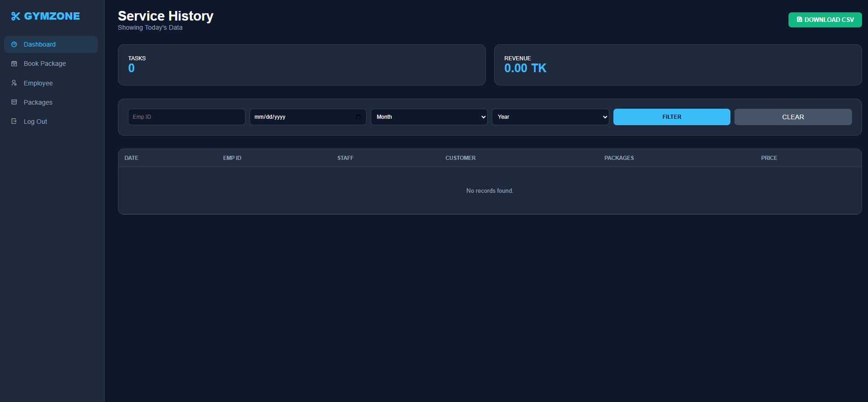Open the Book Package menu item
This screenshot has height=402, width=868.
[x=45, y=63]
